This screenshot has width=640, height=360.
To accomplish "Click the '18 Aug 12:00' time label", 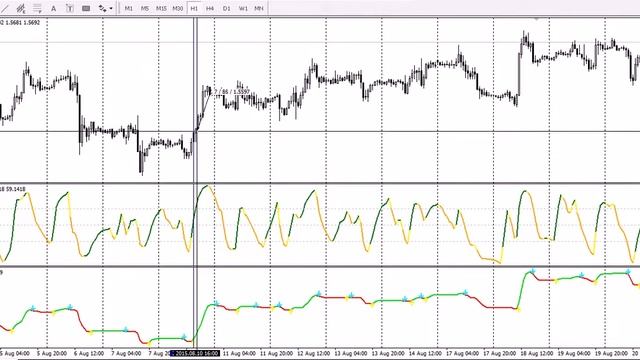I will pyautogui.click(x=536, y=353).
